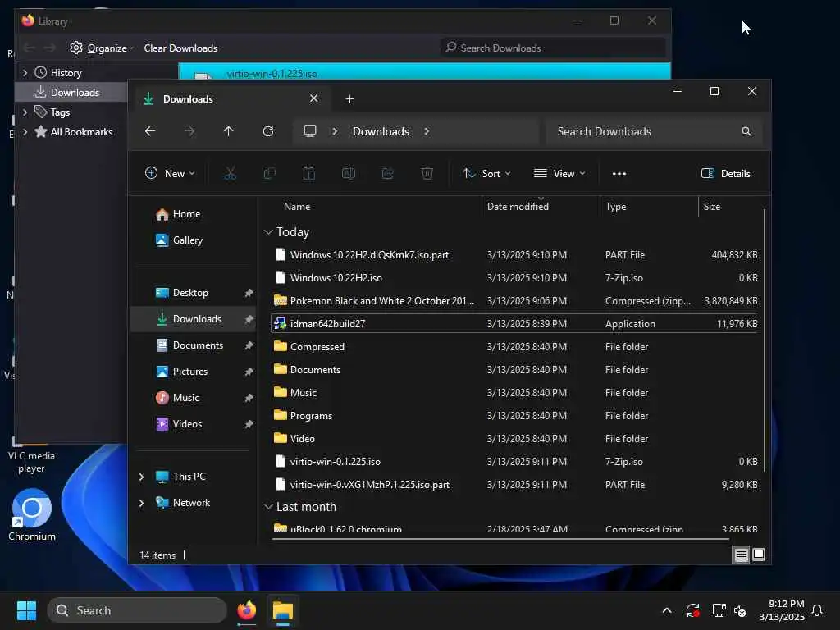Click the Cut scissors icon in toolbar
This screenshot has height=630, width=840.
[230, 174]
